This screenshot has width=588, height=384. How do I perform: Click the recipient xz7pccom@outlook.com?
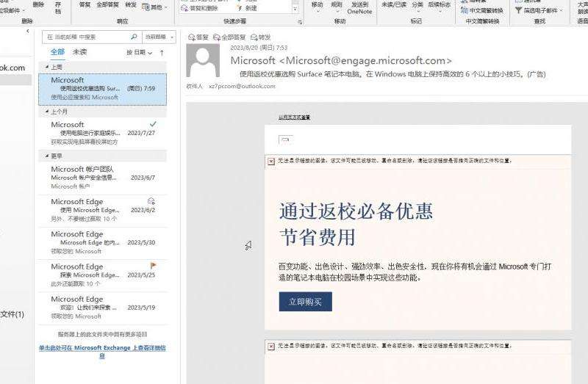pyautogui.click(x=242, y=86)
